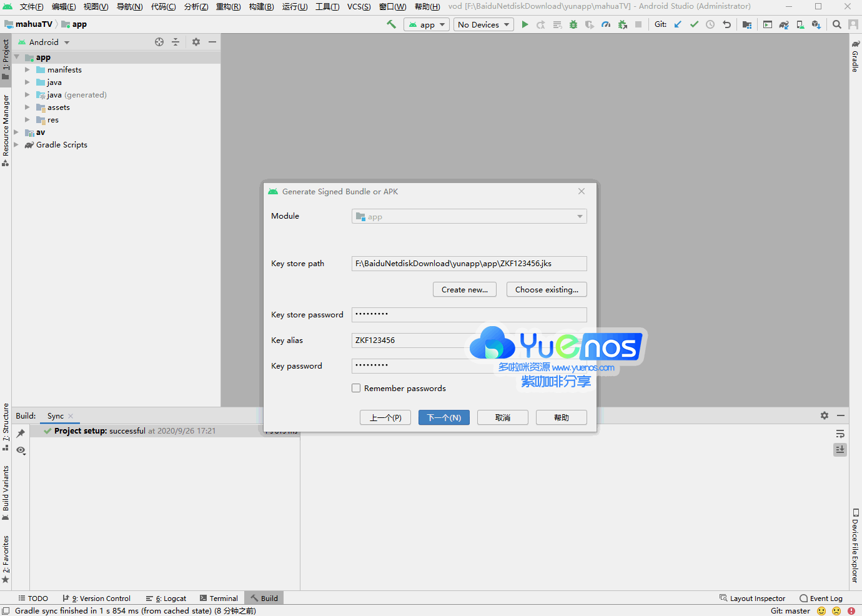Screen dimensions: 862x616
Task: Sync project with Gradle files
Action: click(784, 24)
